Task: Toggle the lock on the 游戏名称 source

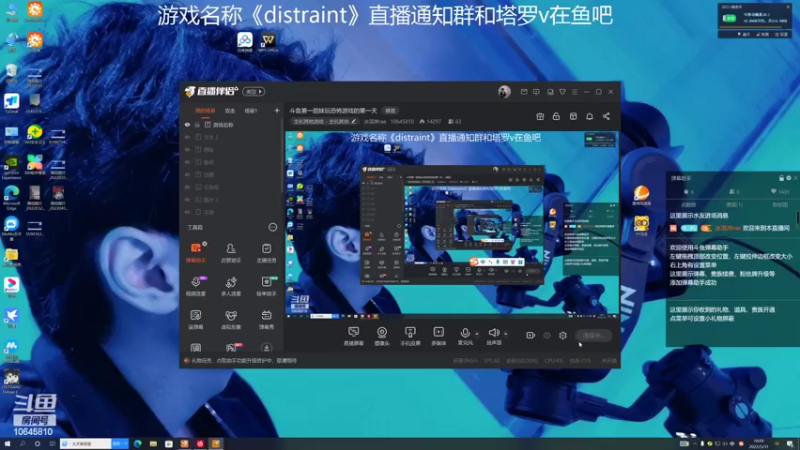Action: point(197,125)
